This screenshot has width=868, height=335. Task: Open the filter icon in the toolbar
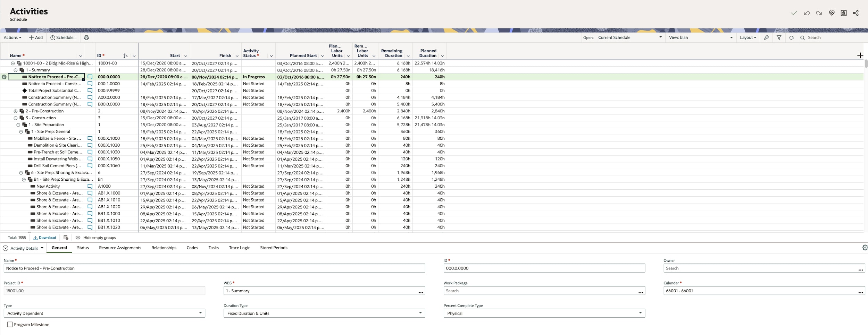[779, 37]
